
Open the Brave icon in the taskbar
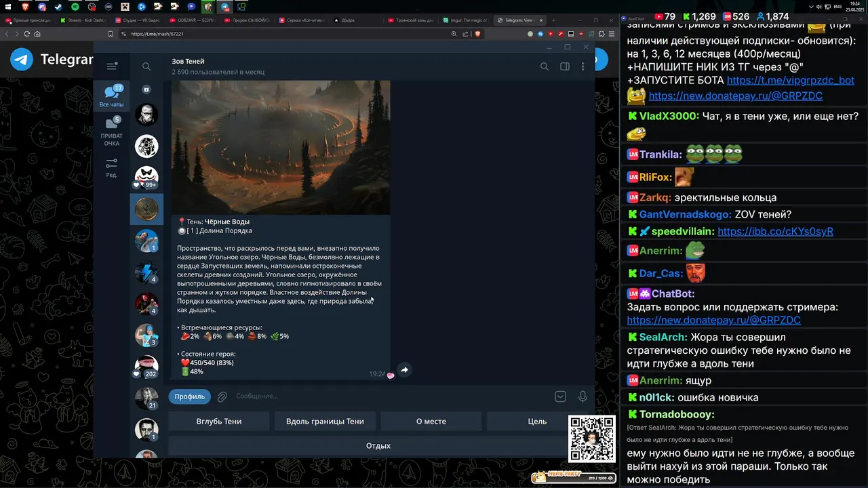(x=25, y=7)
